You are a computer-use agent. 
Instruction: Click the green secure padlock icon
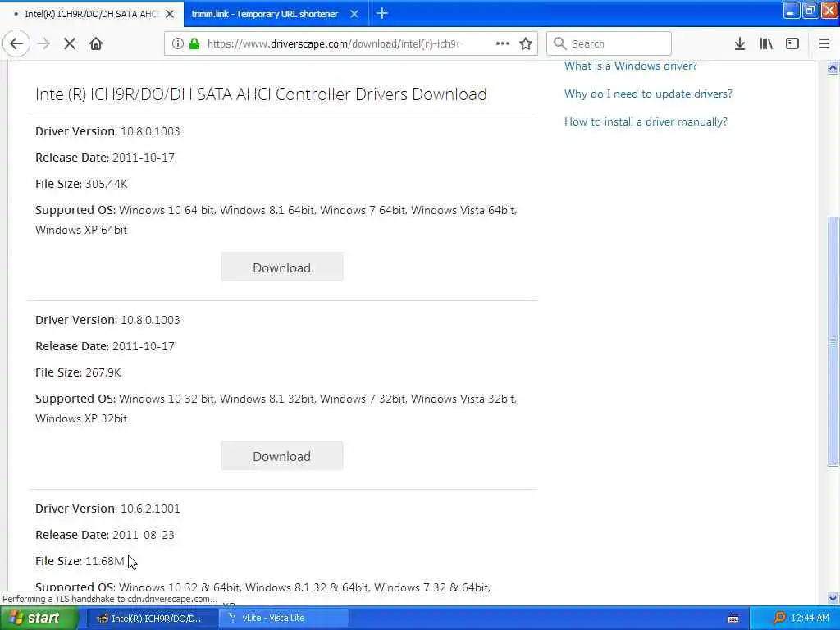click(195, 44)
